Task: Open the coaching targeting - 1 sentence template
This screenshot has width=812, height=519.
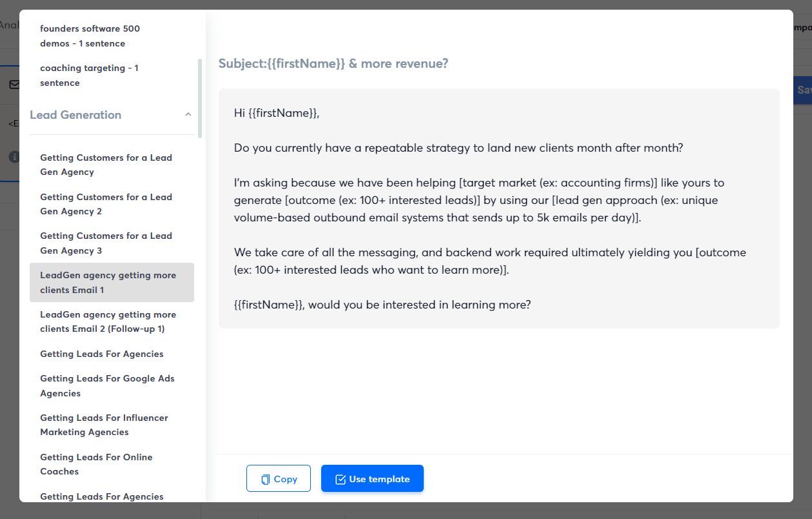Action: pyautogui.click(x=89, y=75)
